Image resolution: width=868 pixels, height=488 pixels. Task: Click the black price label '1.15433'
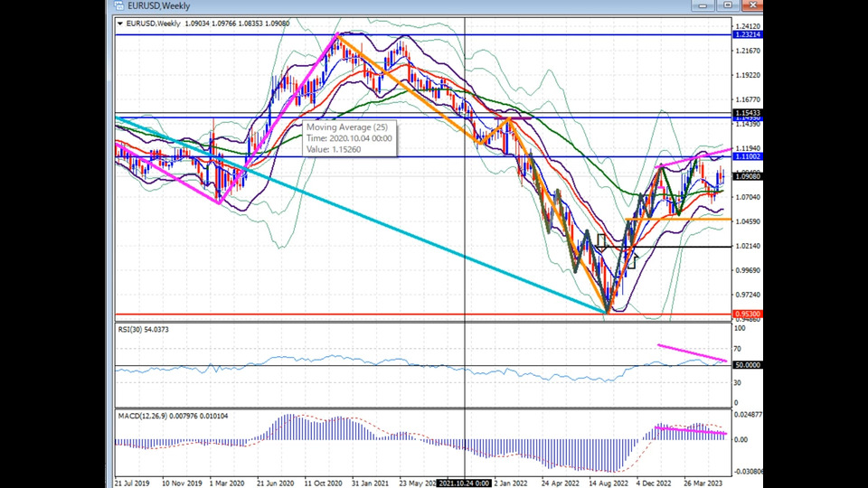tap(748, 113)
